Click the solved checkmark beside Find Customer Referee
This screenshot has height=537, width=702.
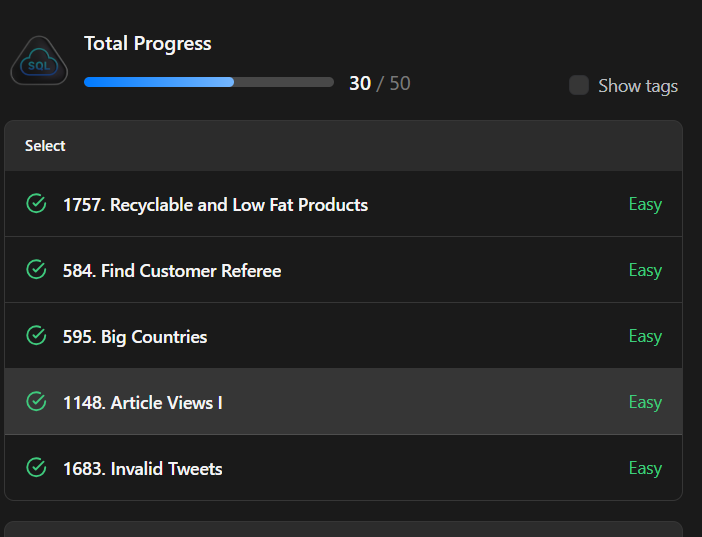coord(36,270)
